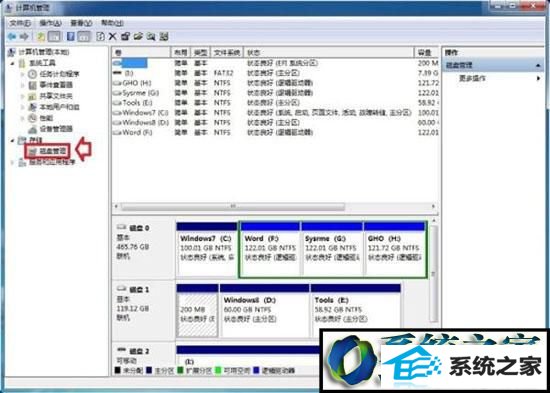
Task: Select 设备管理器 in the tree
Action: click(x=56, y=129)
